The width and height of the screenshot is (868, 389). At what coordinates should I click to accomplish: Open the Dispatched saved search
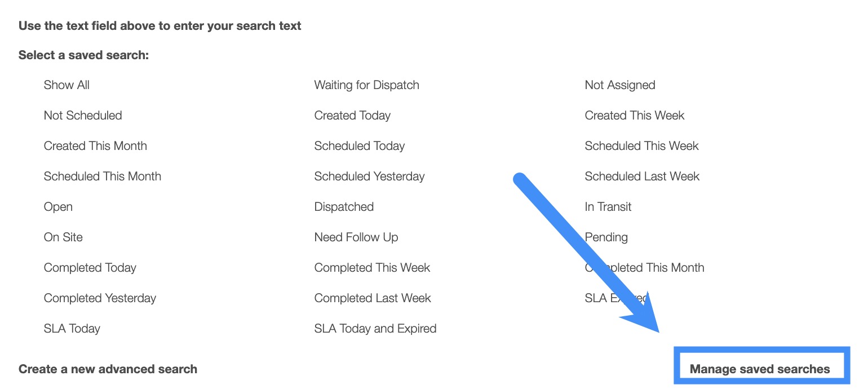point(344,207)
